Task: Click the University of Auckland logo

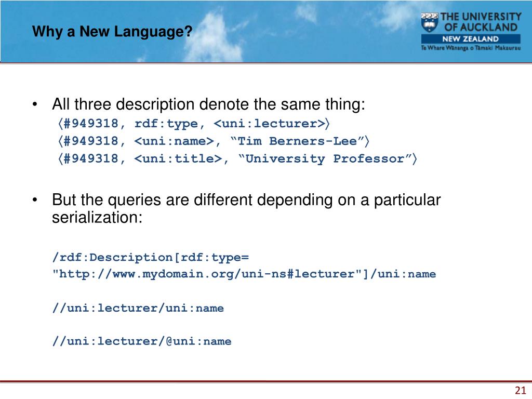Action: click(471, 32)
